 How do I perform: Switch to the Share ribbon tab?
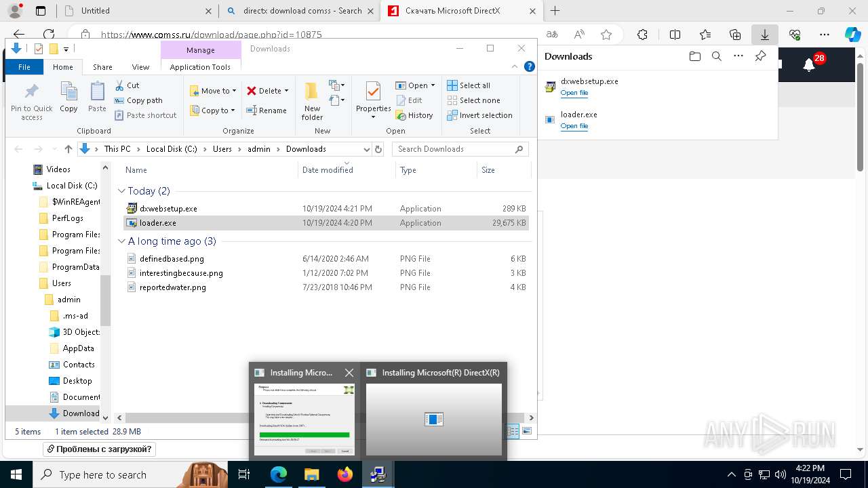click(102, 67)
